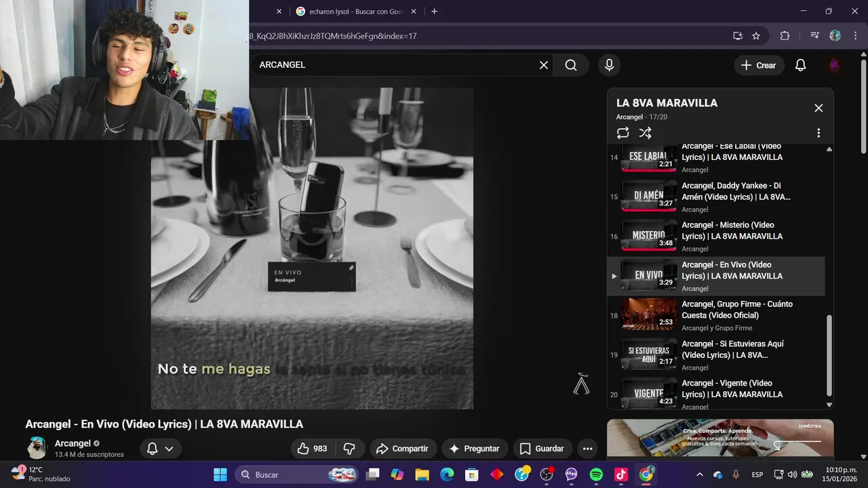Click the Guardar button
The image size is (868, 488).
(541, 449)
